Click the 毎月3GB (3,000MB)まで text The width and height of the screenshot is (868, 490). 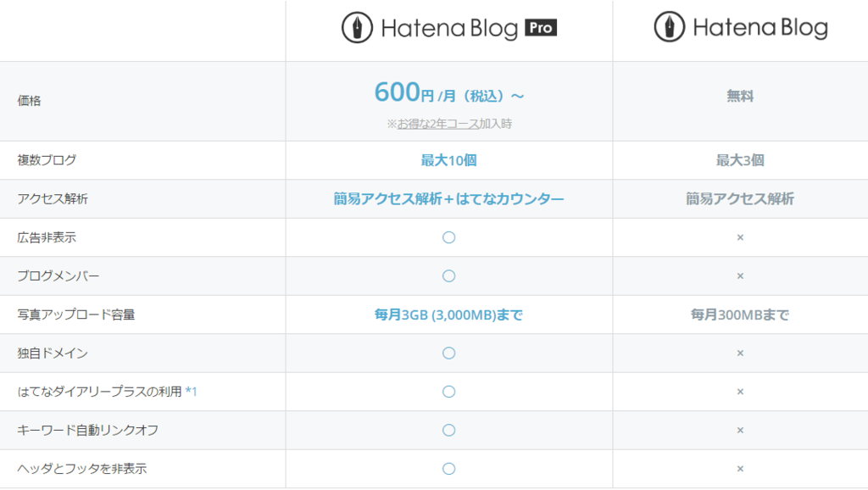pyautogui.click(x=449, y=315)
